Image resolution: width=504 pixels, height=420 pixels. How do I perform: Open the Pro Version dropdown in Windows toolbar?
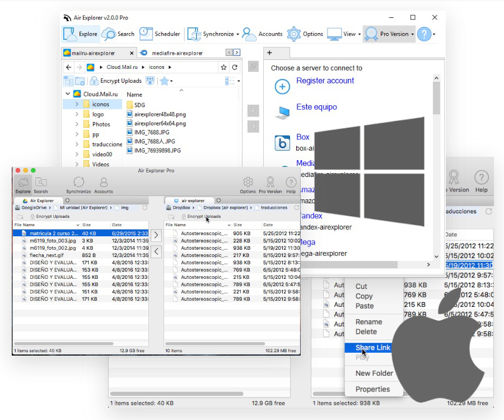412,34
